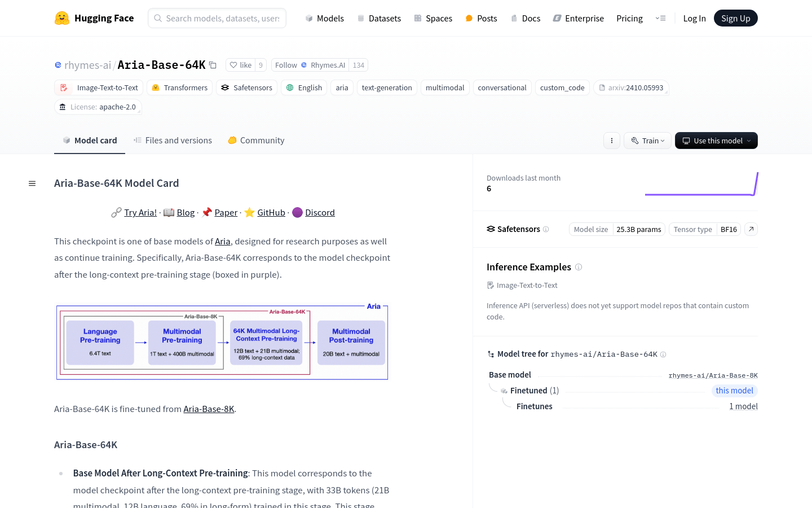The width and height of the screenshot is (812, 508).
Task: Click the Sign Up button
Action: (735, 18)
